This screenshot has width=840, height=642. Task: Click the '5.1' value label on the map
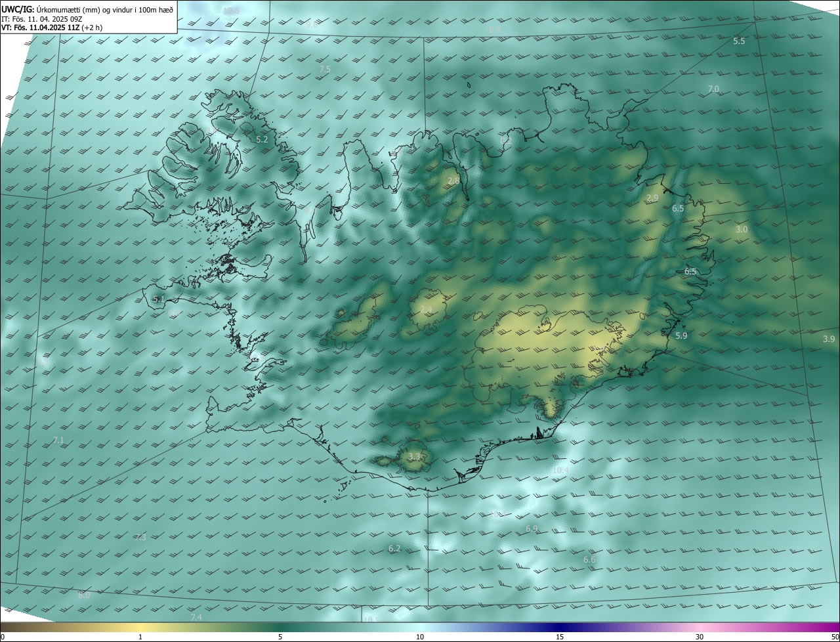point(159,299)
